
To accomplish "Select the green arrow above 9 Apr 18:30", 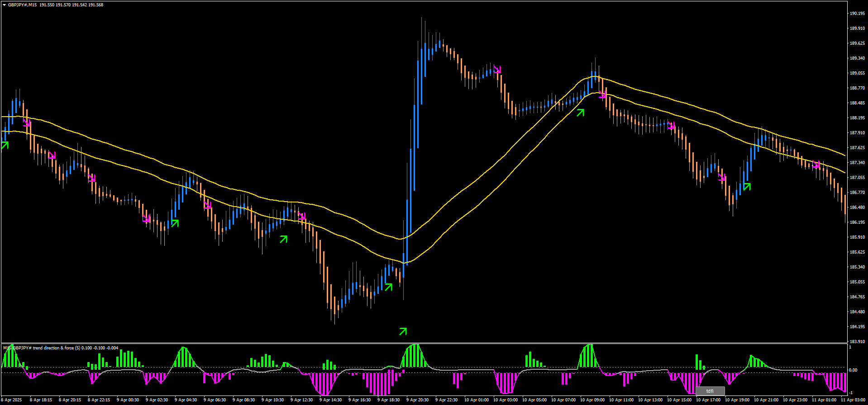I will (x=388, y=287).
